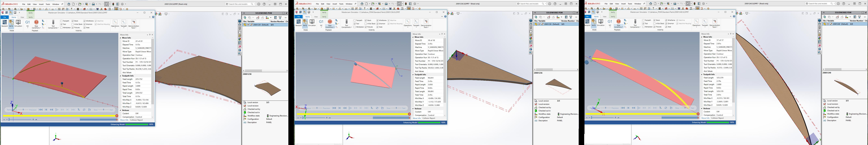Switch to Collision Report tab in the 20001240 simulator
The height and width of the screenshot is (145, 868).
tap(717, 118)
